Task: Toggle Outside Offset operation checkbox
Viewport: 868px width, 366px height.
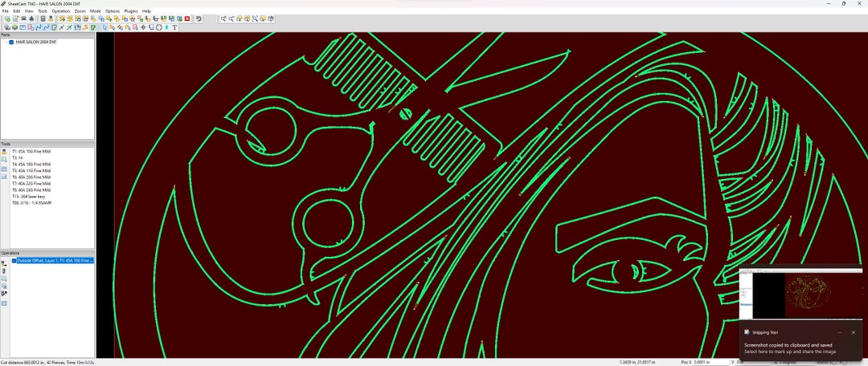Action: coord(14,260)
